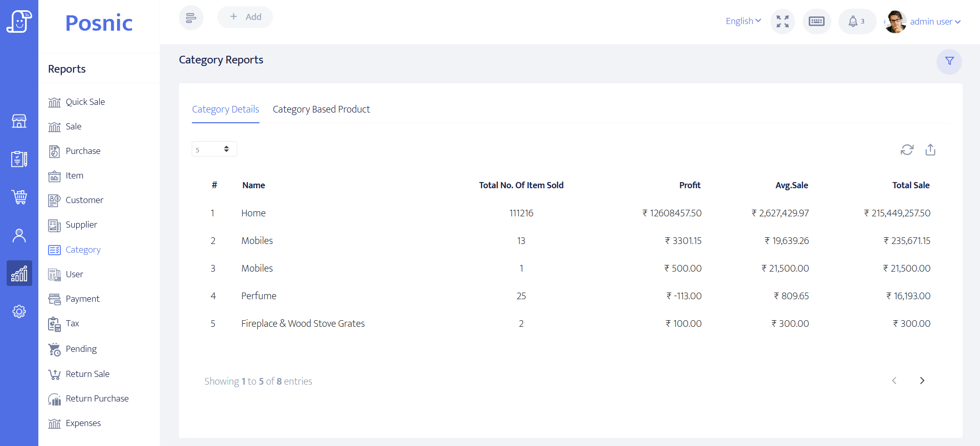This screenshot has height=446, width=980.
Task: Open keyboard shortcuts icon
Action: click(816, 21)
